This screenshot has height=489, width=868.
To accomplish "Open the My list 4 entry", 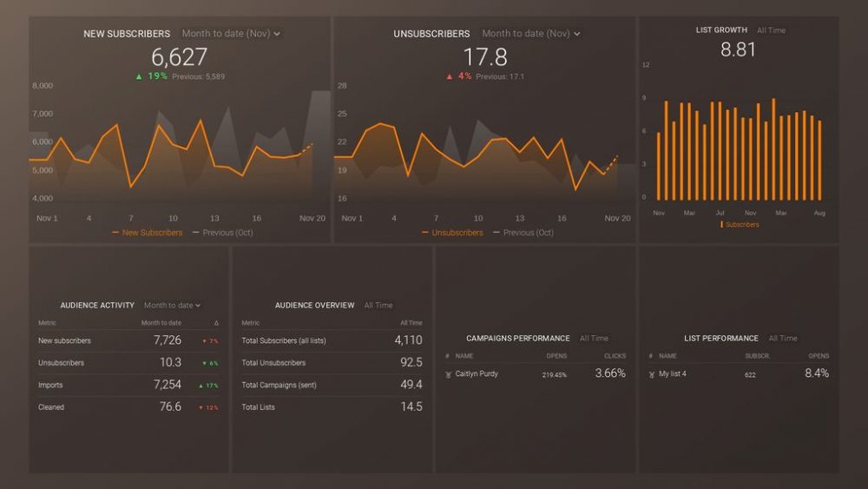I will pyautogui.click(x=673, y=374).
